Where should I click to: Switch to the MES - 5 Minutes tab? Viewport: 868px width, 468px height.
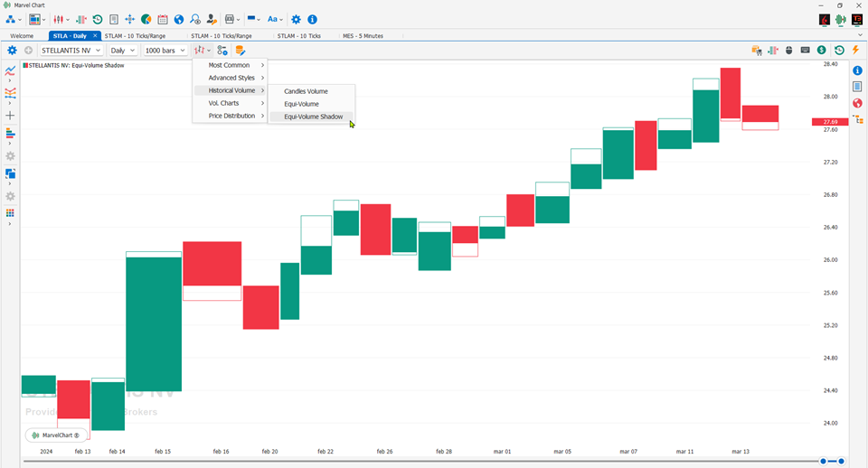pos(363,36)
